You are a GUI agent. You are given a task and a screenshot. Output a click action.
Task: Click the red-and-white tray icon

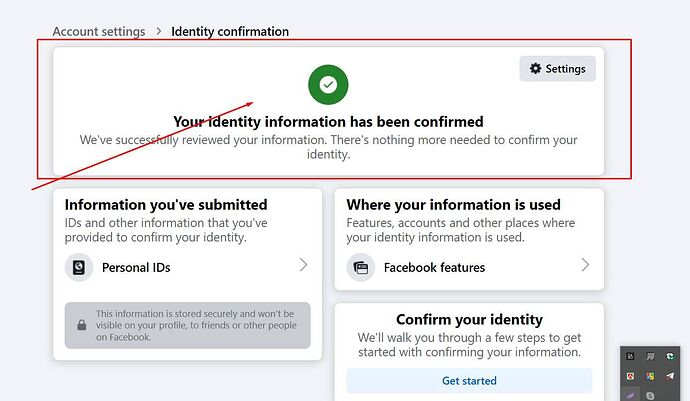[630, 375]
